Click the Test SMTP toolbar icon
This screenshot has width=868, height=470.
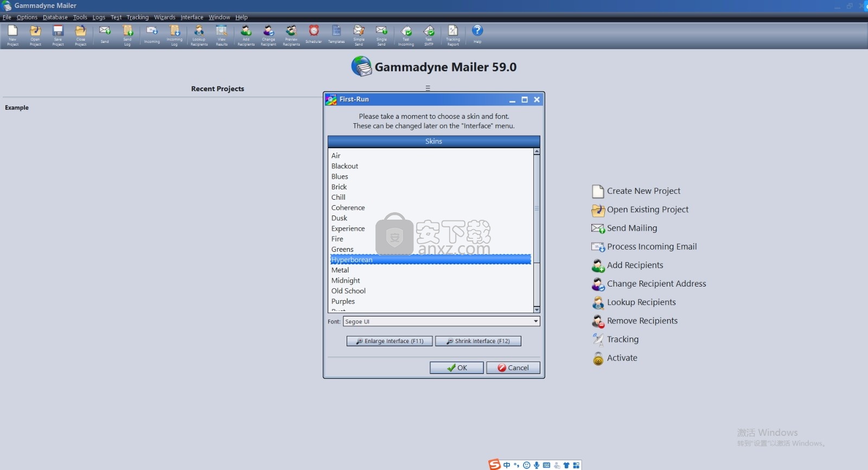coord(429,35)
